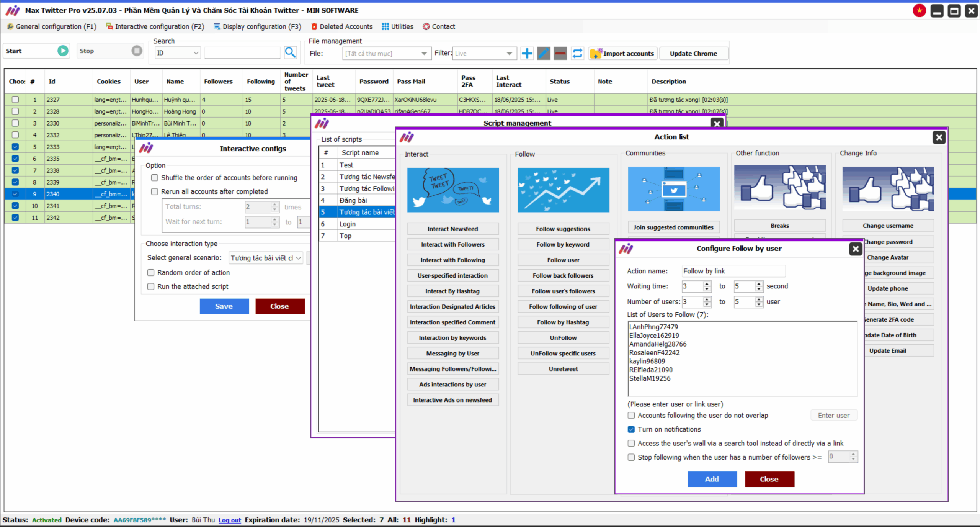The width and height of the screenshot is (980, 527).
Task: Click the Interact Newsfeed action
Action: (x=453, y=229)
